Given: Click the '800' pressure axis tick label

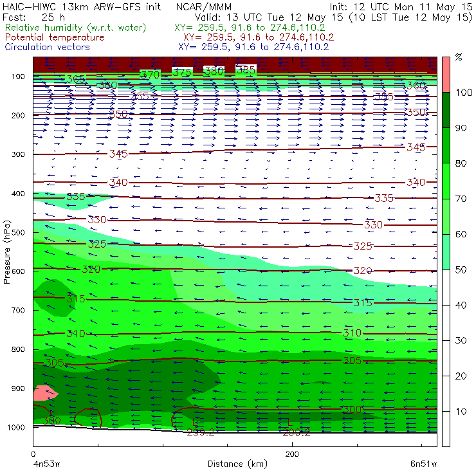Looking at the screenshot, I should pos(18,349).
